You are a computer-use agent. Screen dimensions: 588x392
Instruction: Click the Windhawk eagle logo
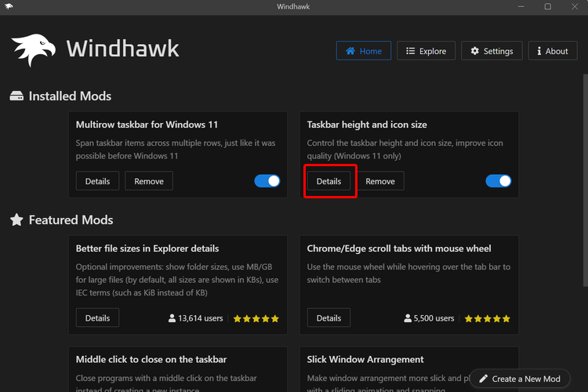[x=34, y=49]
